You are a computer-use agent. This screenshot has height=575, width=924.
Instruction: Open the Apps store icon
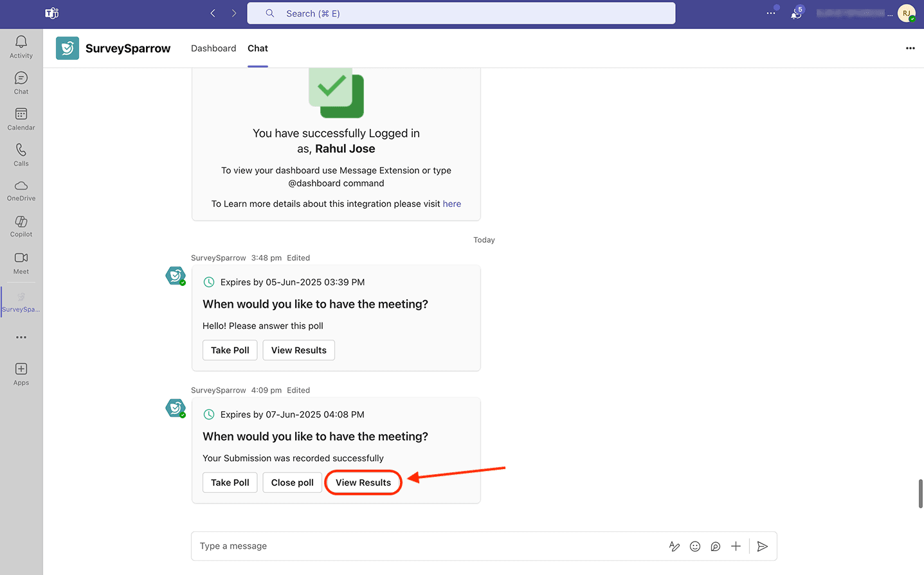tap(21, 374)
